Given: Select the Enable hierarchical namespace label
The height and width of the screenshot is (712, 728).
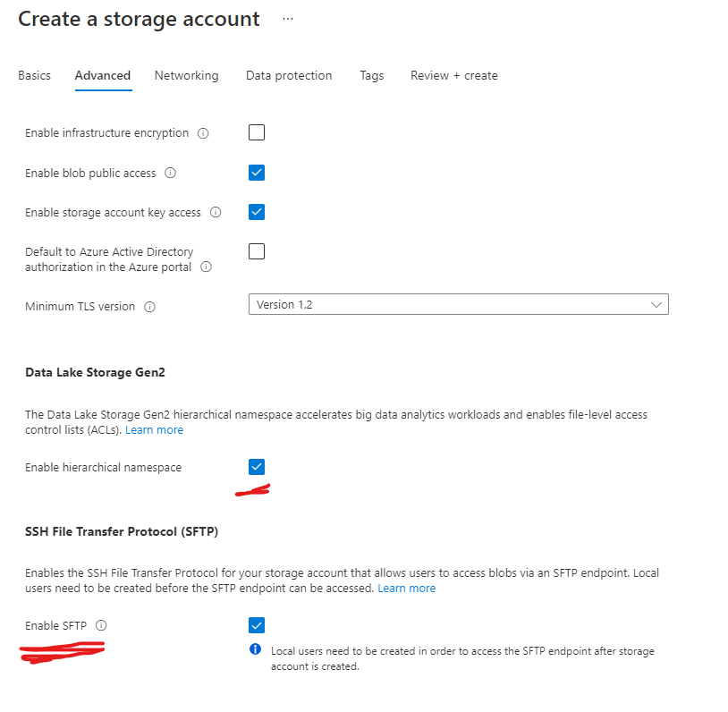Looking at the screenshot, I should [103, 468].
